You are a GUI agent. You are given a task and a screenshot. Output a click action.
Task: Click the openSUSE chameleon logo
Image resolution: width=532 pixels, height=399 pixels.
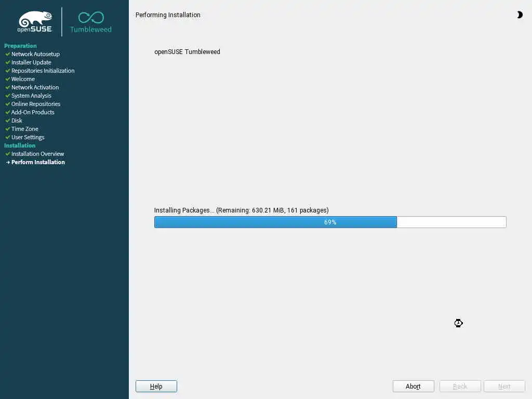point(35,21)
